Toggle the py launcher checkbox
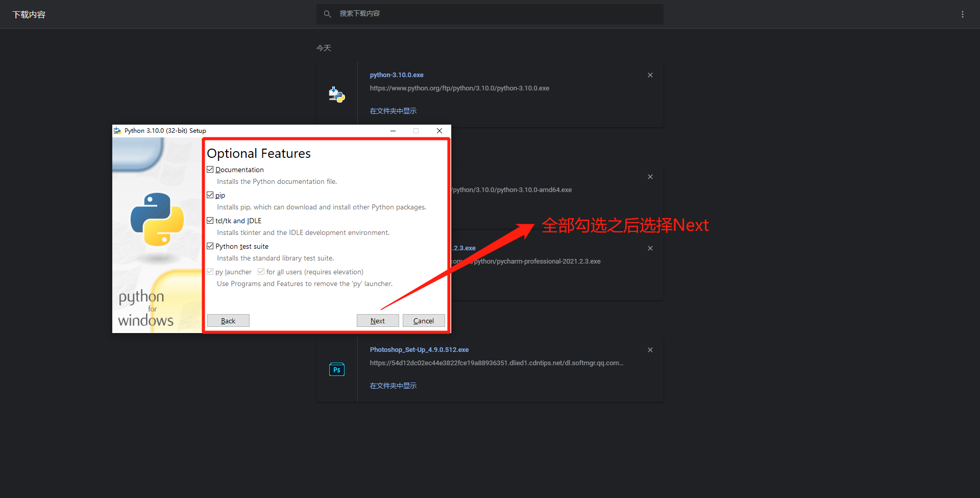Image resolution: width=980 pixels, height=498 pixels. [x=210, y=272]
